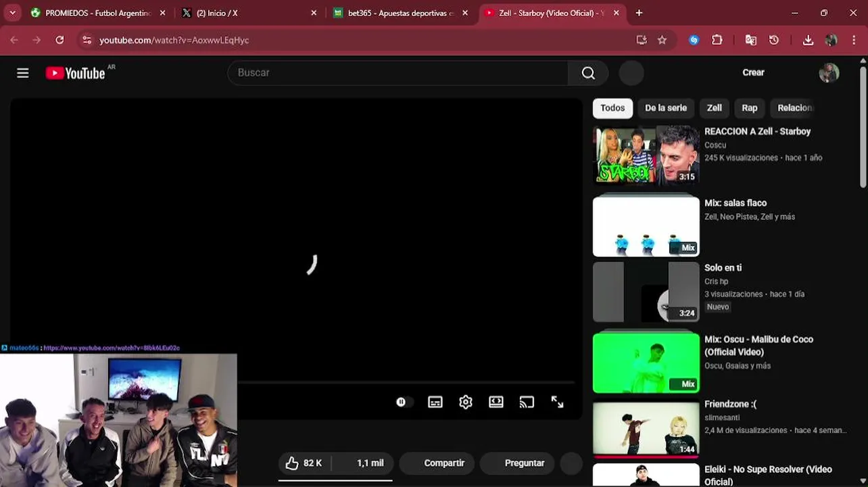Switch to the PROMIEDOS browser tab
The width and height of the screenshot is (868, 487).
click(98, 13)
